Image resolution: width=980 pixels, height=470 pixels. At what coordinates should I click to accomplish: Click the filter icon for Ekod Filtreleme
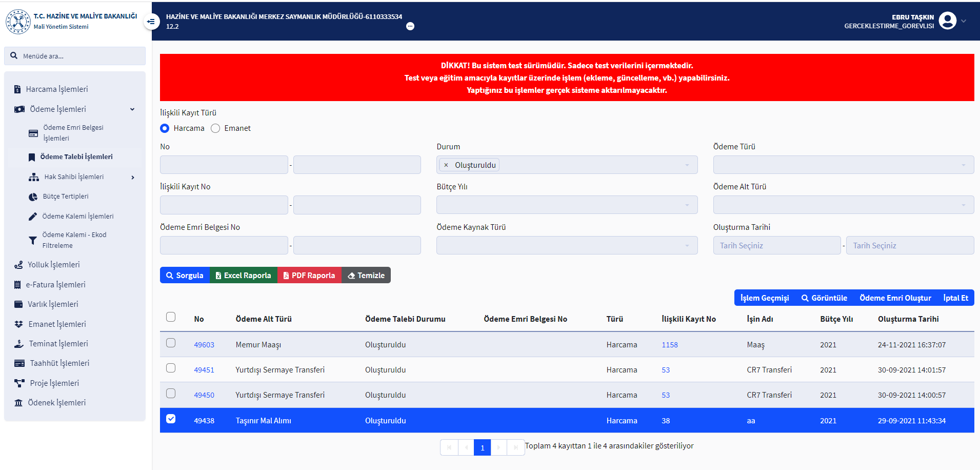(x=33, y=240)
